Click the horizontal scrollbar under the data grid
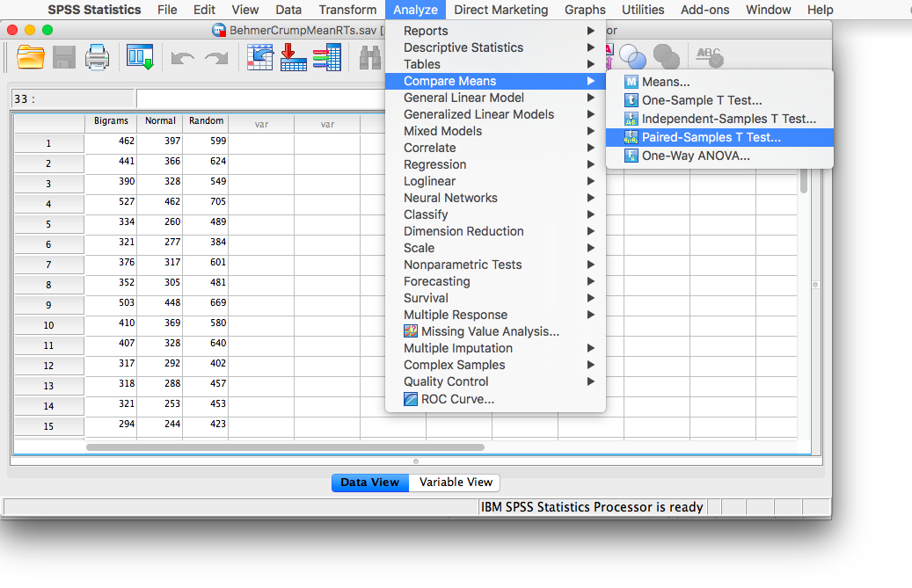Viewport: 912px width, 588px height. pyautogui.click(x=285, y=447)
